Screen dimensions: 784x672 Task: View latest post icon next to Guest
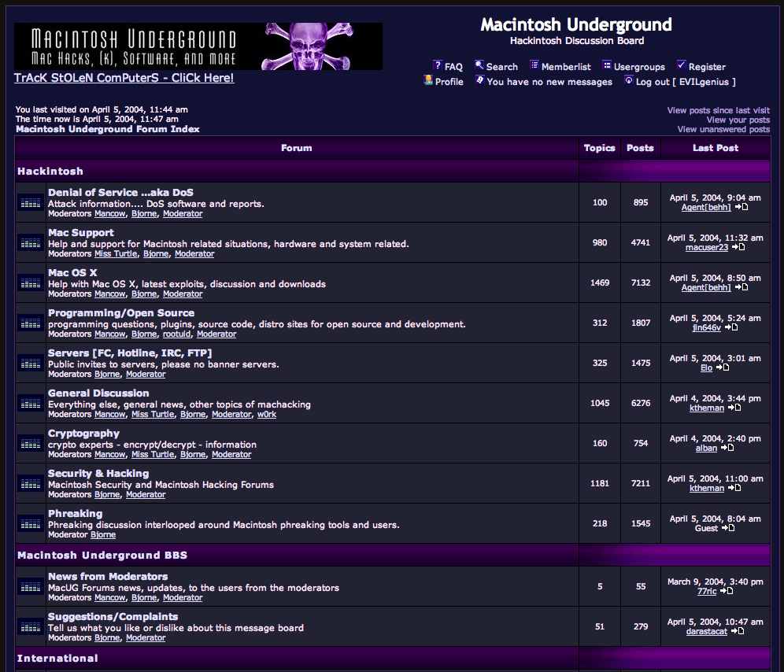pyautogui.click(x=728, y=528)
